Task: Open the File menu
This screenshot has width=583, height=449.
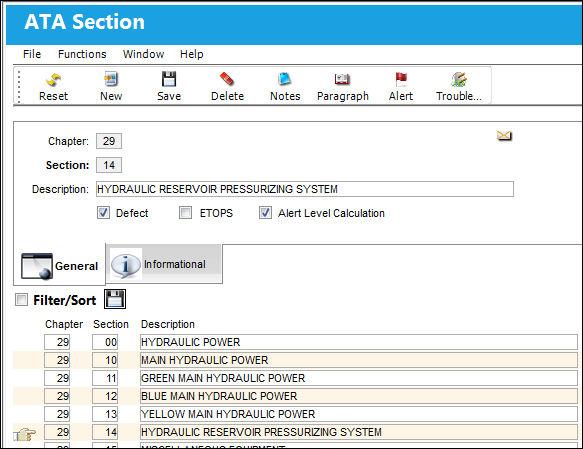Action: 32,54
